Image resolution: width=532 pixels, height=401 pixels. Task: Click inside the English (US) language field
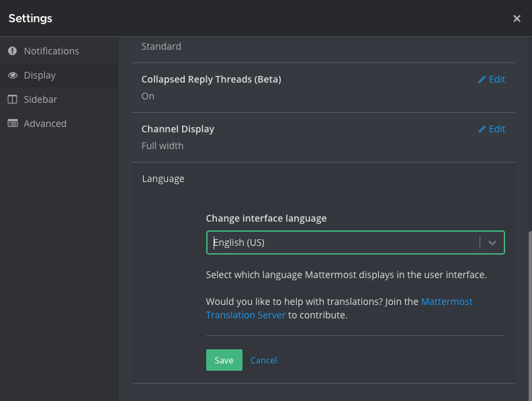[x=343, y=242]
